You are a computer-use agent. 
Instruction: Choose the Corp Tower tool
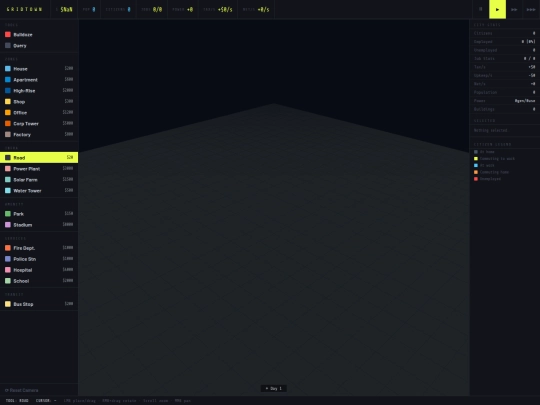click(x=39, y=124)
